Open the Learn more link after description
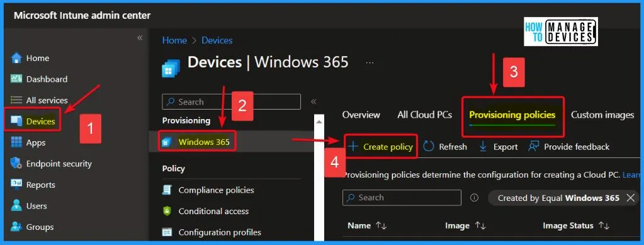The height and width of the screenshot is (245, 644). [x=631, y=175]
